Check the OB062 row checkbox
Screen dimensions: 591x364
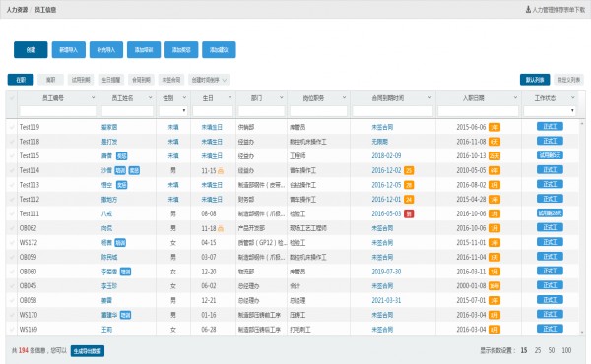12,228
